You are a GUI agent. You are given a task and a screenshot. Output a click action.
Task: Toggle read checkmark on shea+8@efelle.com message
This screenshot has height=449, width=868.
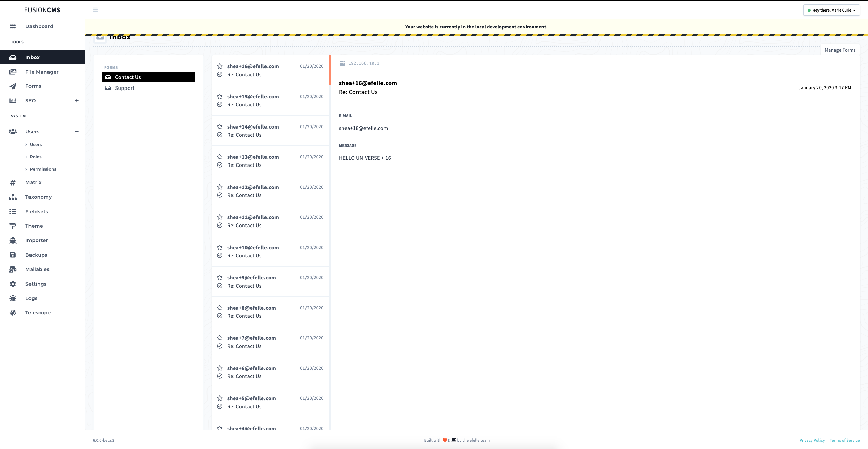[x=220, y=316]
